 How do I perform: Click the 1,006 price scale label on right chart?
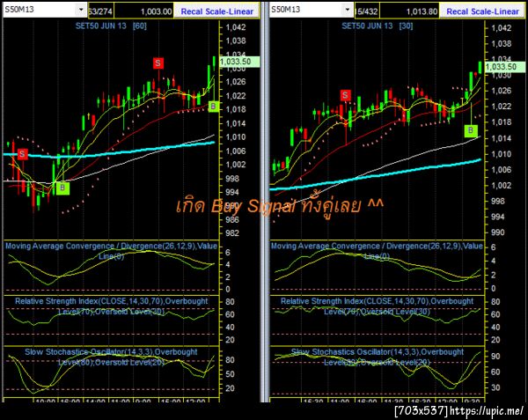(x=502, y=169)
